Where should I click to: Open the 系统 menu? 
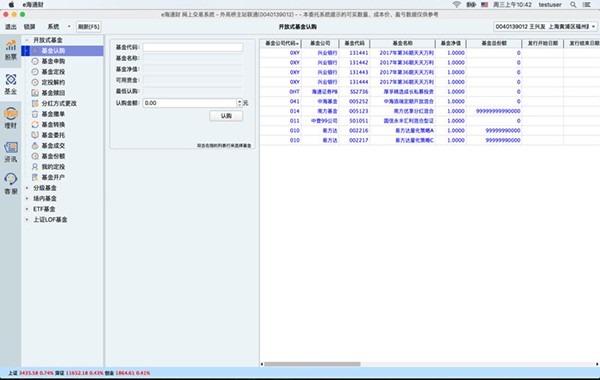[53, 27]
